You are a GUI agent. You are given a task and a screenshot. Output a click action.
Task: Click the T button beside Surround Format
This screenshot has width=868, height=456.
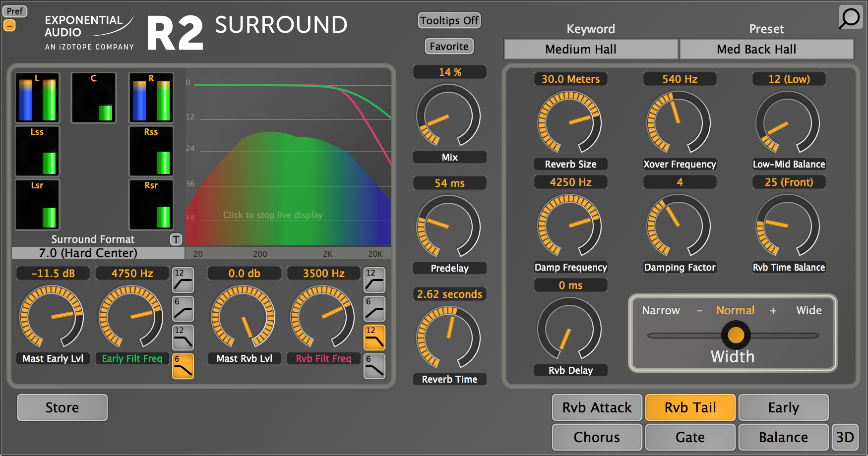176,239
